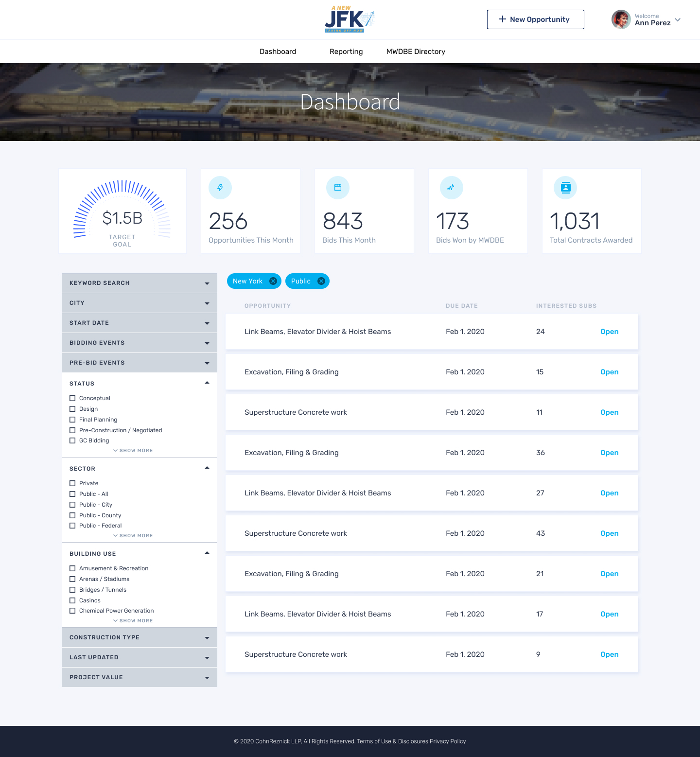Enable the Private sector checkbox
This screenshot has width=700, height=757.
coord(72,483)
